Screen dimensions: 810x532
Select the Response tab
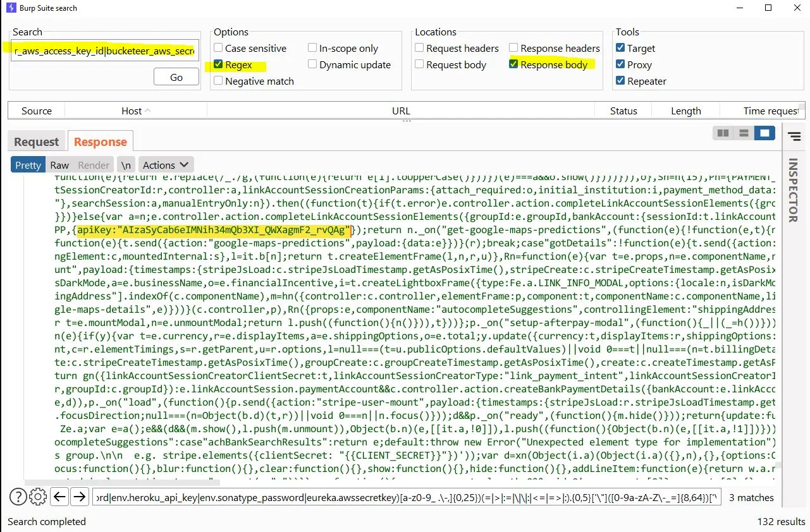pyautogui.click(x=101, y=142)
